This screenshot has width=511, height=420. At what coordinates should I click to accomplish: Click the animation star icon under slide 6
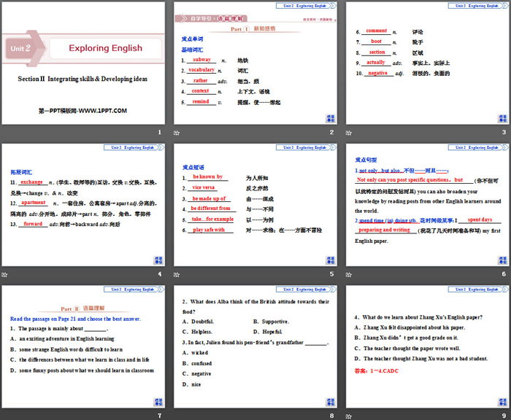(x=349, y=275)
